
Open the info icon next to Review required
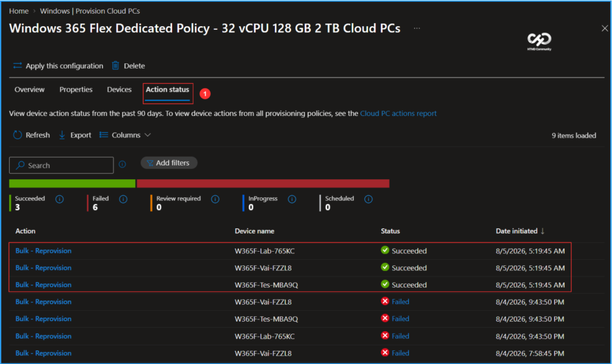coord(215,199)
